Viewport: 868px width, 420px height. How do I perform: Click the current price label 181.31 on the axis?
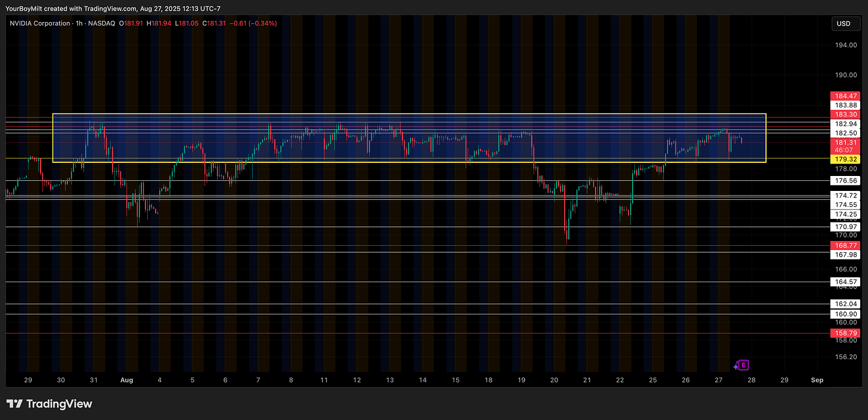845,143
